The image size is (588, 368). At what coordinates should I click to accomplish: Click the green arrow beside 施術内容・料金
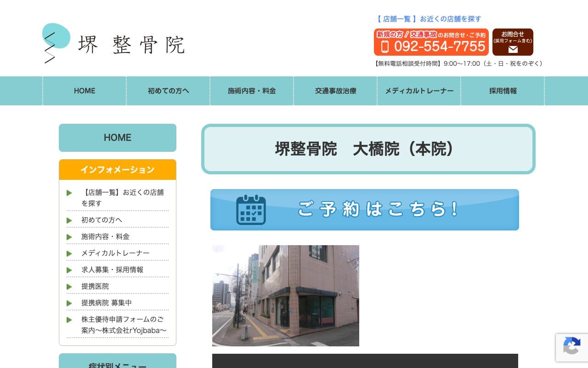tap(69, 237)
